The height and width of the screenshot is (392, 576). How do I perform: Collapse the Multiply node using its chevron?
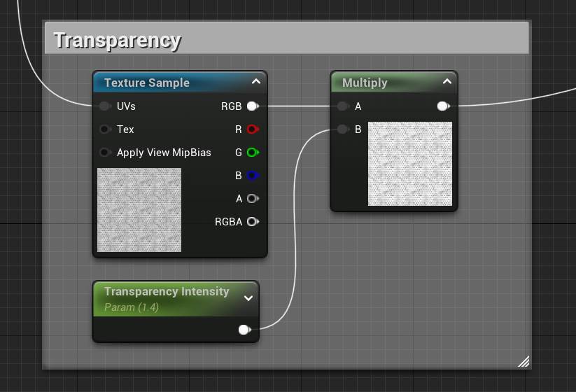tap(447, 82)
